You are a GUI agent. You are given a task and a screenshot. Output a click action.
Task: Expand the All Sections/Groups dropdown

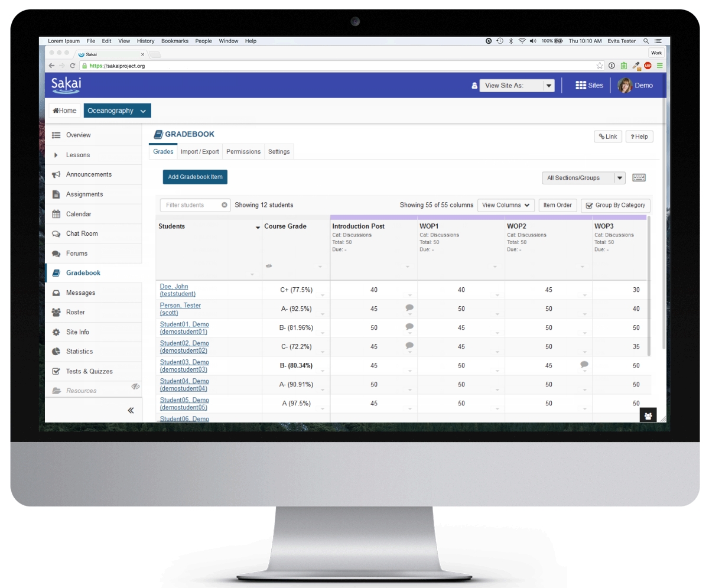pyautogui.click(x=619, y=178)
